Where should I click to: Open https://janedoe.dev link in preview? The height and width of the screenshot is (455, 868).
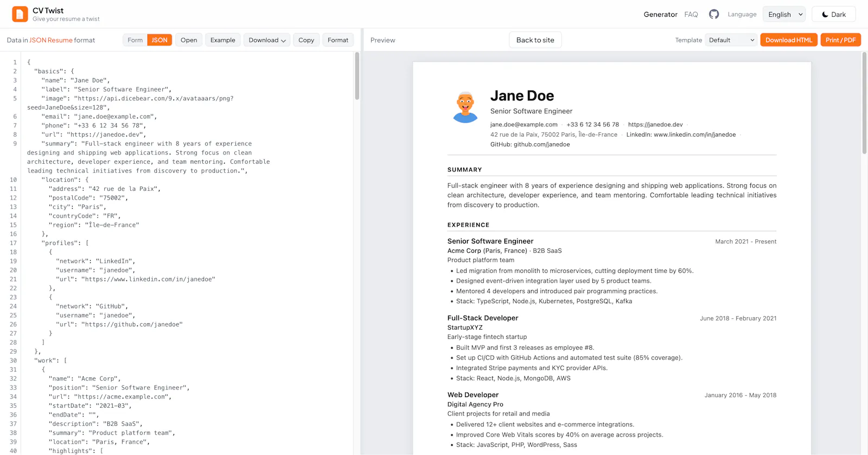[655, 125]
